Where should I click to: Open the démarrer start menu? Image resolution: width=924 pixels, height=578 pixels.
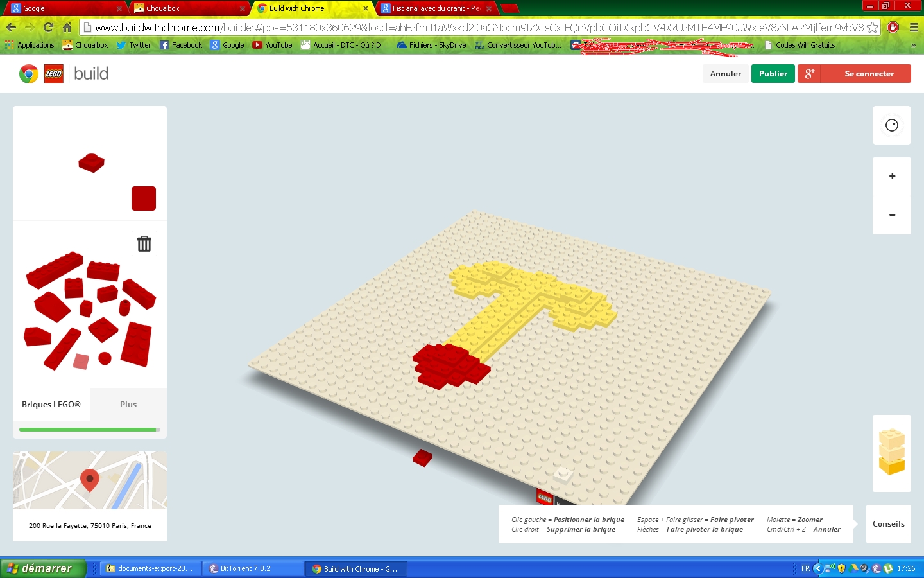click(42, 568)
